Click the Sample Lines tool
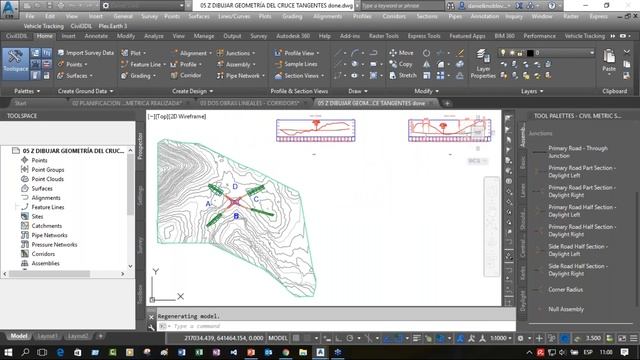This screenshot has height=360, width=640. click(296, 64)
